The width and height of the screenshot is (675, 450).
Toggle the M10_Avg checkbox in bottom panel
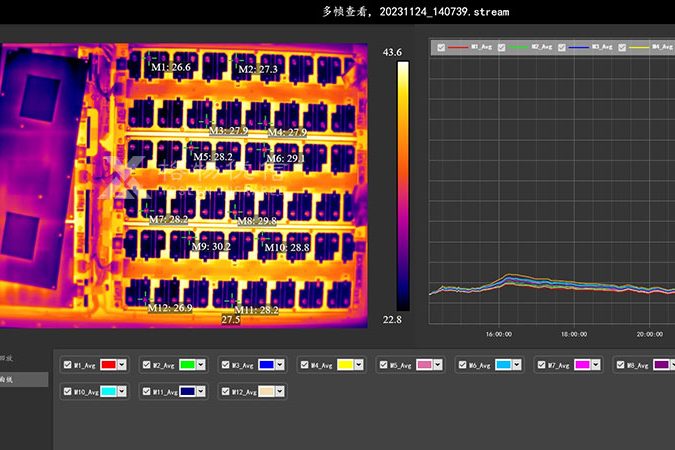pos(68,392)
